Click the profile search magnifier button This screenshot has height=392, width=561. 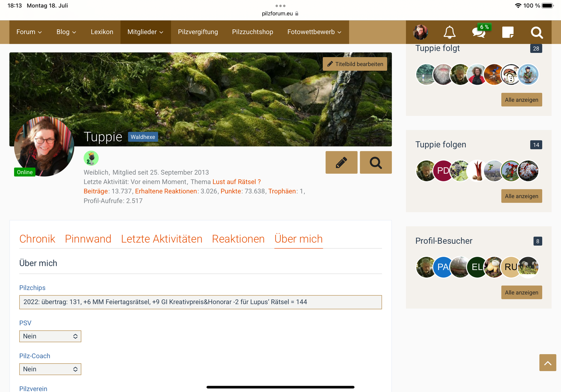click(x=375, y=162)
